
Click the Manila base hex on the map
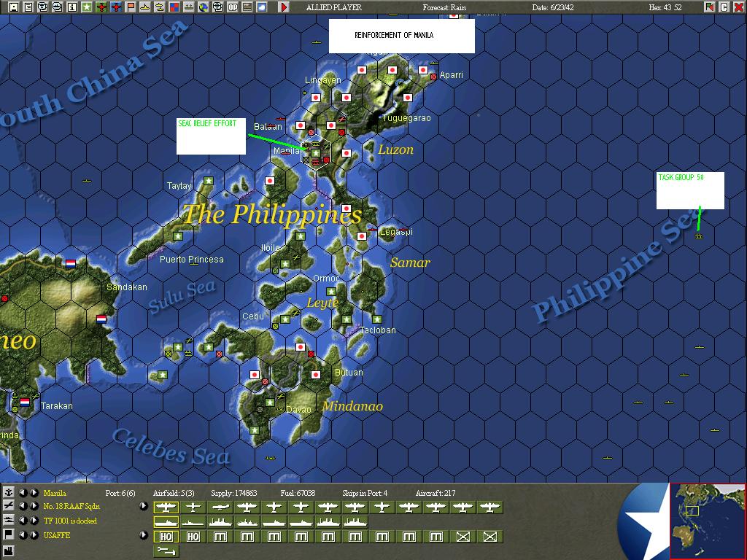click(315, 152)
